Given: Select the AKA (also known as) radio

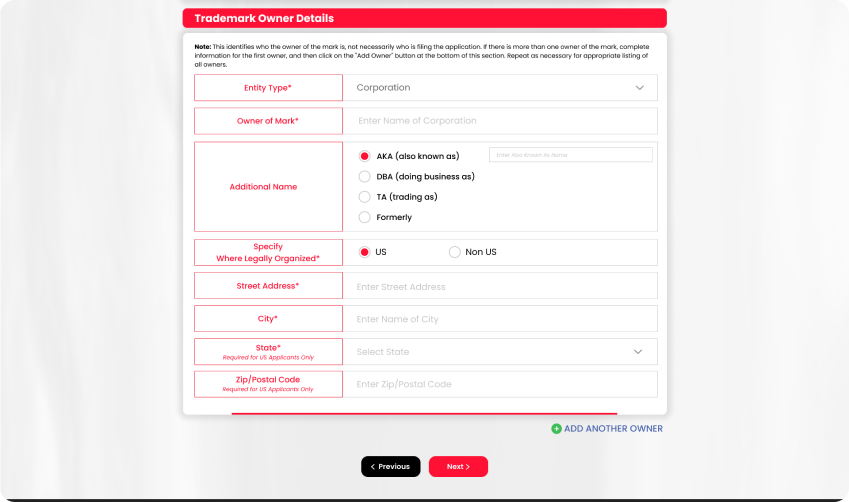Looking at the screenshot, I should click(x=365, y=156).
